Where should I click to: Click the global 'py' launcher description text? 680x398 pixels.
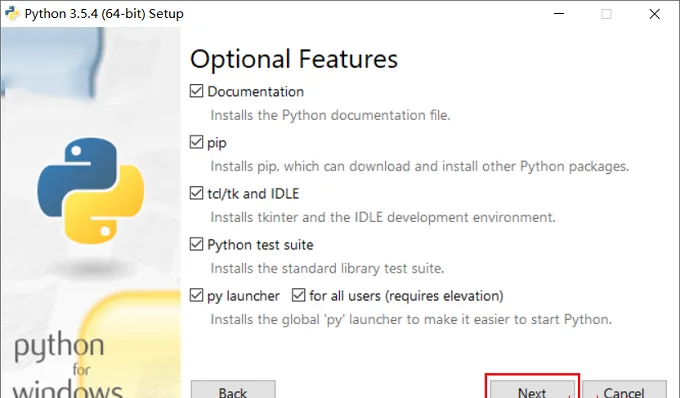coord(411,320)
